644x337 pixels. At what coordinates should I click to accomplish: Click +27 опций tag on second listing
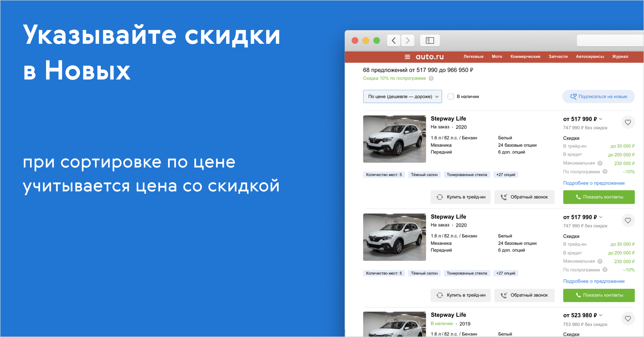click(506, 273)
